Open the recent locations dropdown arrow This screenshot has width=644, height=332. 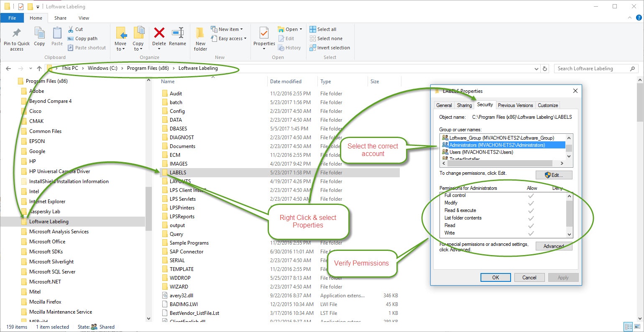point(31,69)
